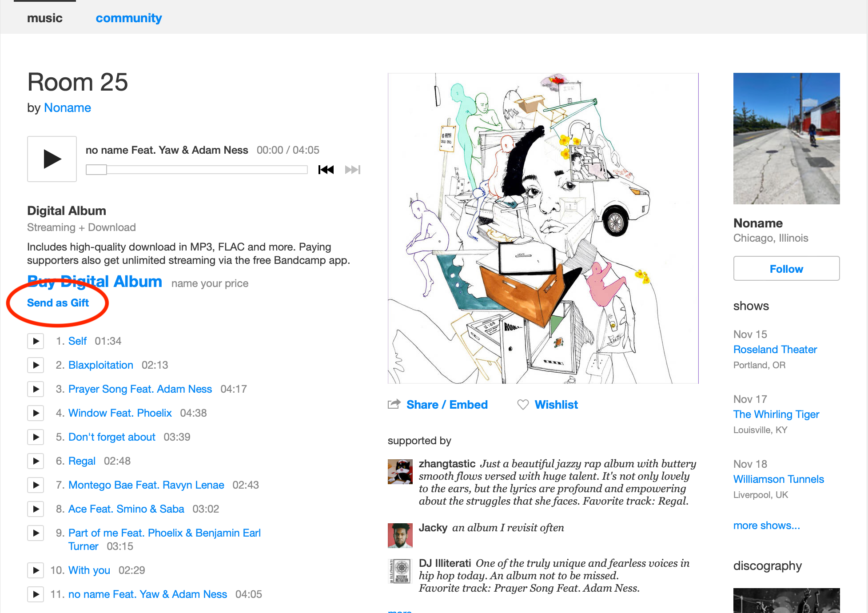Open Window Feat. Phoelix track link
Viewport: 868px width, 613px height.
120,413
